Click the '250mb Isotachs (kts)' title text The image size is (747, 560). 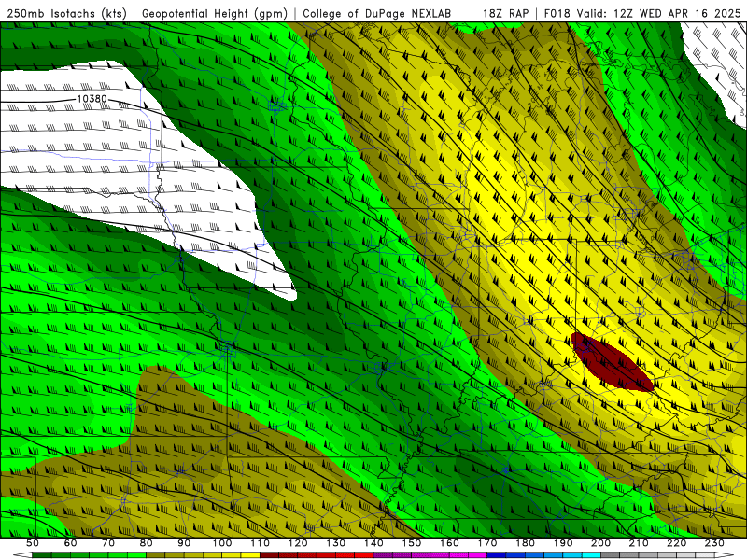coord(66,13)
